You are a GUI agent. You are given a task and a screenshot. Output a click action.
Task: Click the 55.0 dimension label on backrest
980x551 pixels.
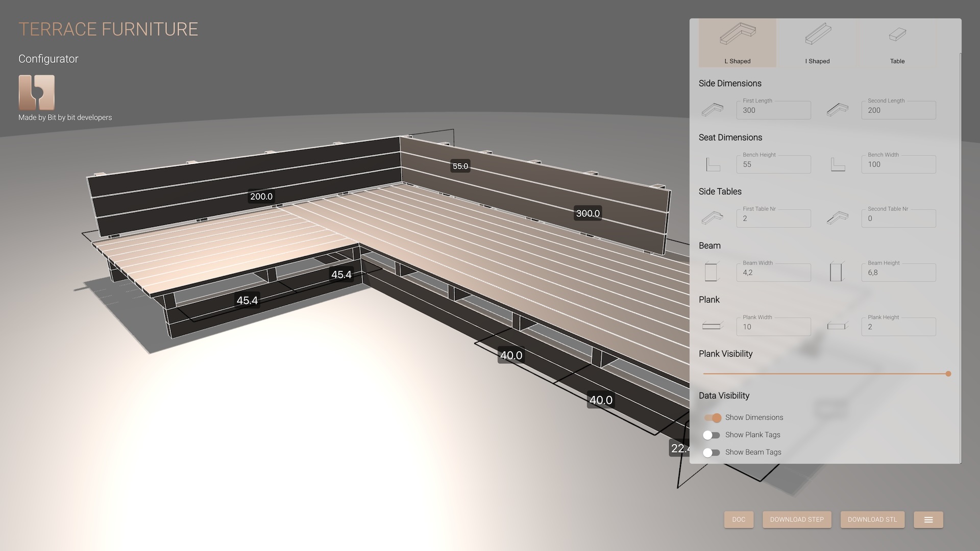[x=460, y=166]
